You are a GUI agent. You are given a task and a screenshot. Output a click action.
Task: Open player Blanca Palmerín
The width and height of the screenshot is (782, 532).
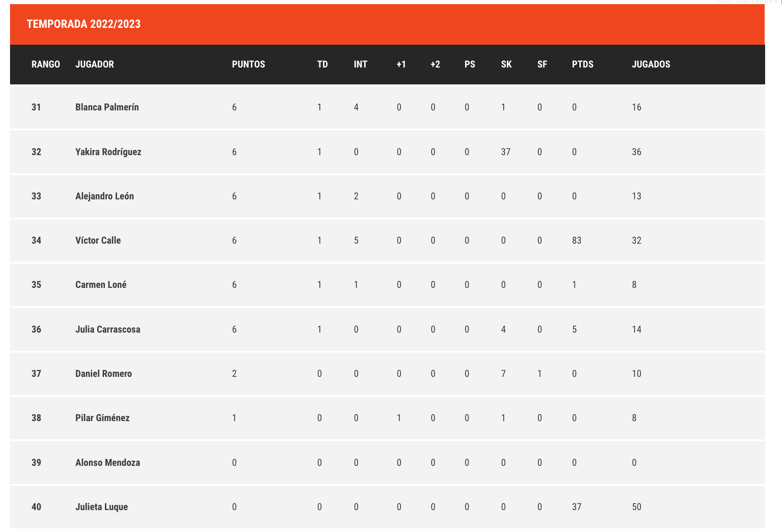click(x=107, y=107)
